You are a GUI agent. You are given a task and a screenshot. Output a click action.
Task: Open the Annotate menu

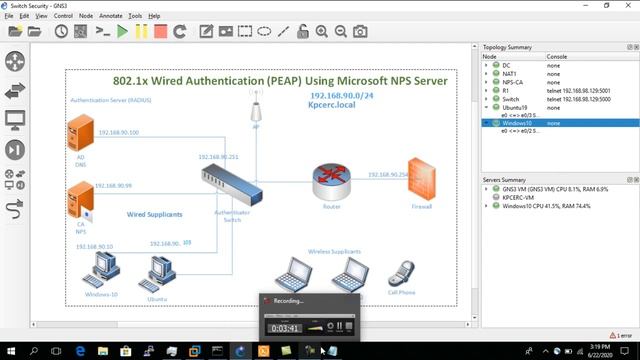click(111, 16)
